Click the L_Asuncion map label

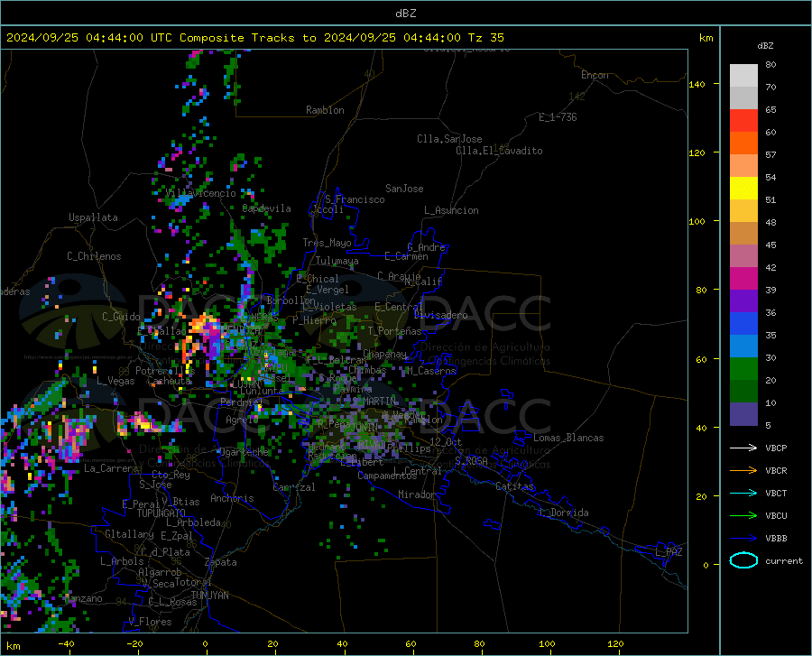tap(451, 210)
